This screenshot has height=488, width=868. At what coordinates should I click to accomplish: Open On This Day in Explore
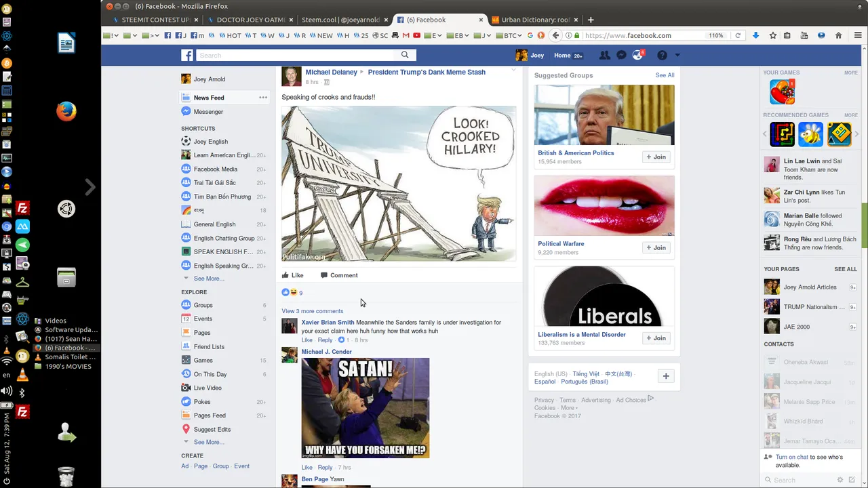[204, 374]
